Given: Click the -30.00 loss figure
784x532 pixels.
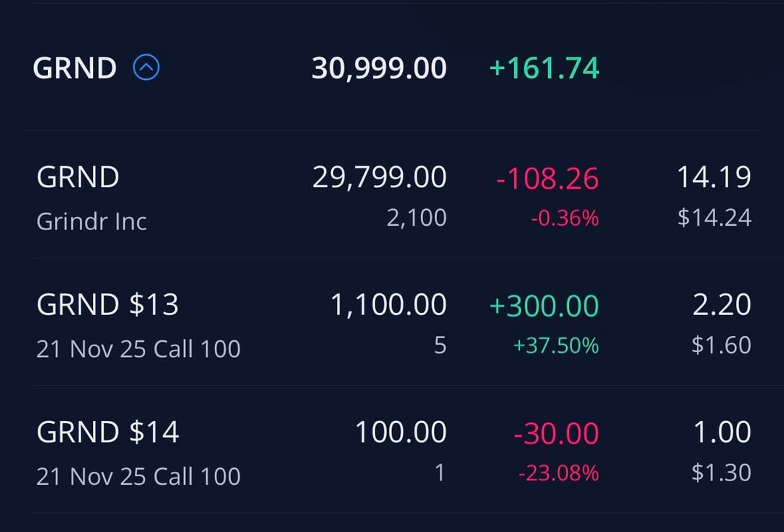Looking at the screenshot, I should 556,434.
